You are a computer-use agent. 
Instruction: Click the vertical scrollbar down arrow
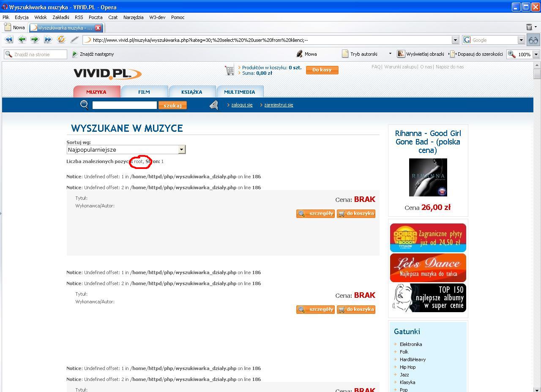537,389
